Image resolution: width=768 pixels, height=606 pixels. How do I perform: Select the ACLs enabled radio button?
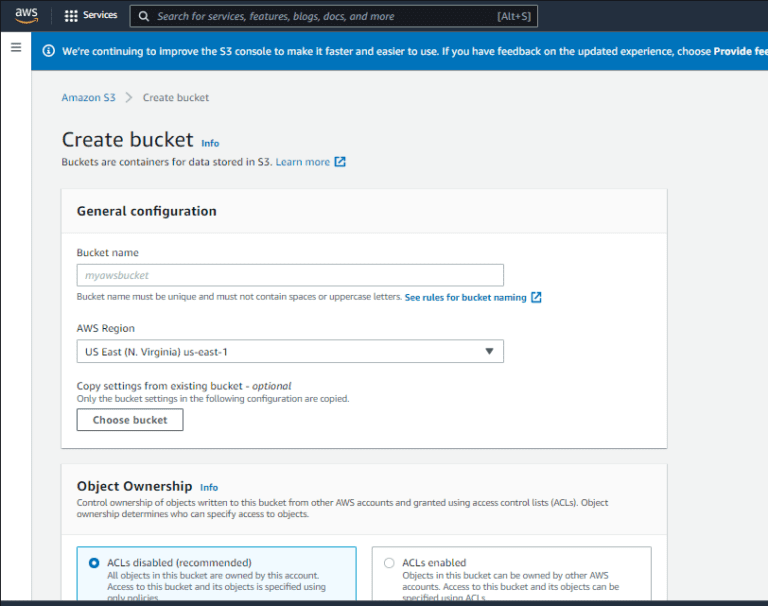pyautogui.click(x=389, y=563)
